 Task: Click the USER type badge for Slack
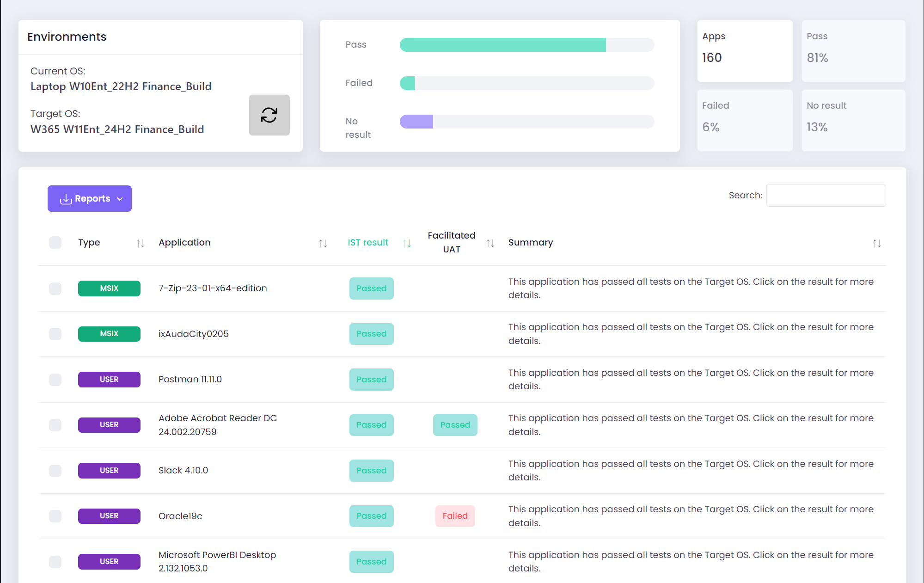[x=110, y=470]
